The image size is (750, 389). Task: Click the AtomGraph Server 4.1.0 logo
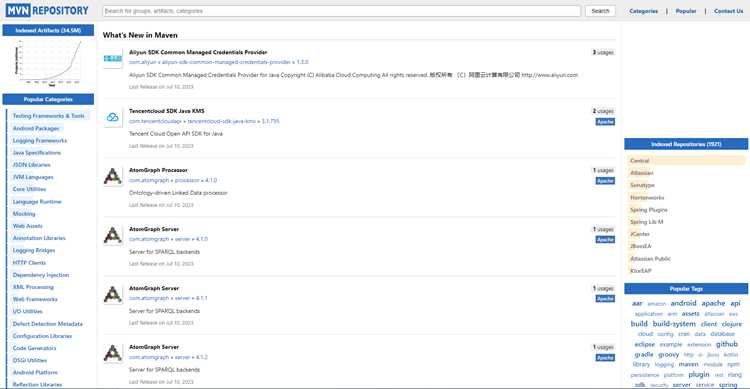(x=113, y=235)
